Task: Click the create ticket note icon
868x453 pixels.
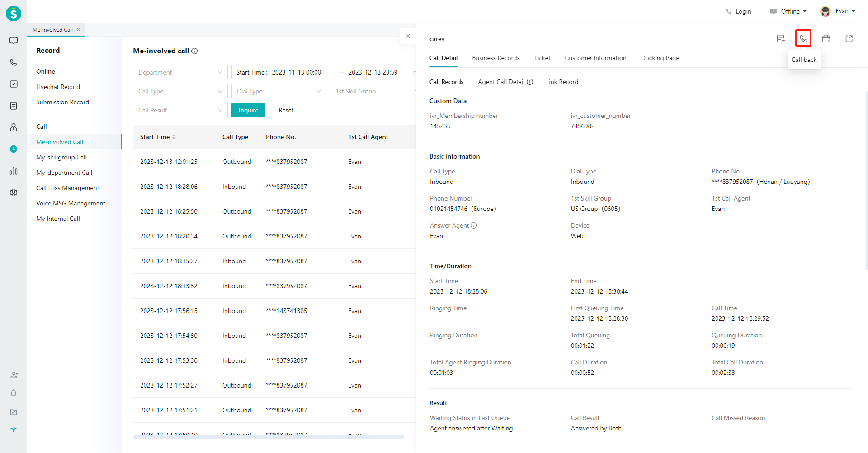Action: tap(781, 39)
